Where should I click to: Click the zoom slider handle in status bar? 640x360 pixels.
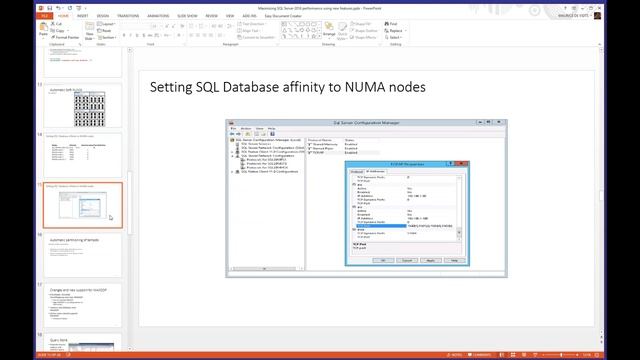pyautogui.click(x=561, y=355)
